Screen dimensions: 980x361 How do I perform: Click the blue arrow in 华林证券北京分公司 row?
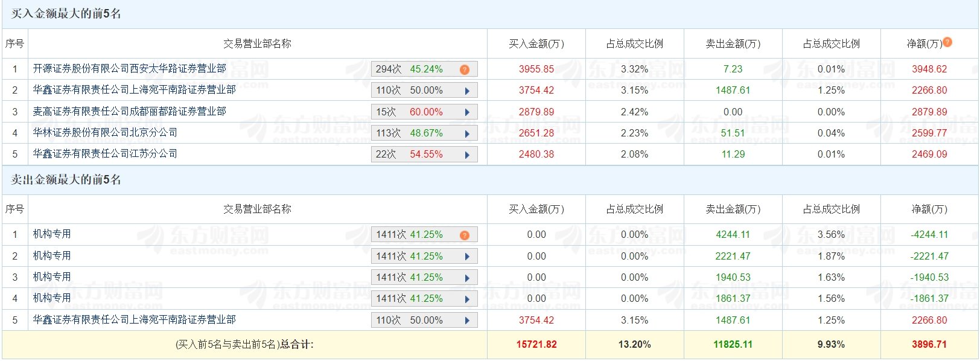(x=467, y=133)
